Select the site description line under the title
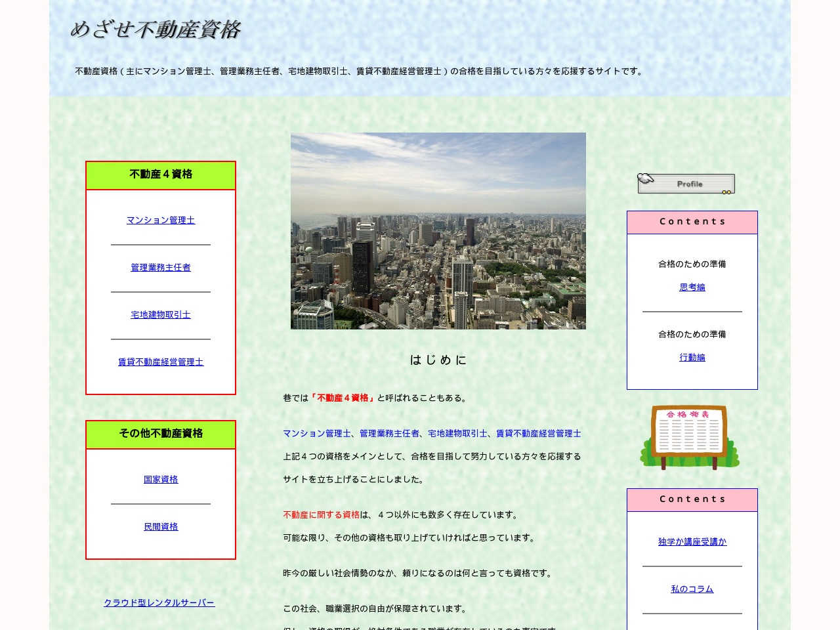Screen dimensions: 840x630 pyautogui.click(x=360, y=72)
